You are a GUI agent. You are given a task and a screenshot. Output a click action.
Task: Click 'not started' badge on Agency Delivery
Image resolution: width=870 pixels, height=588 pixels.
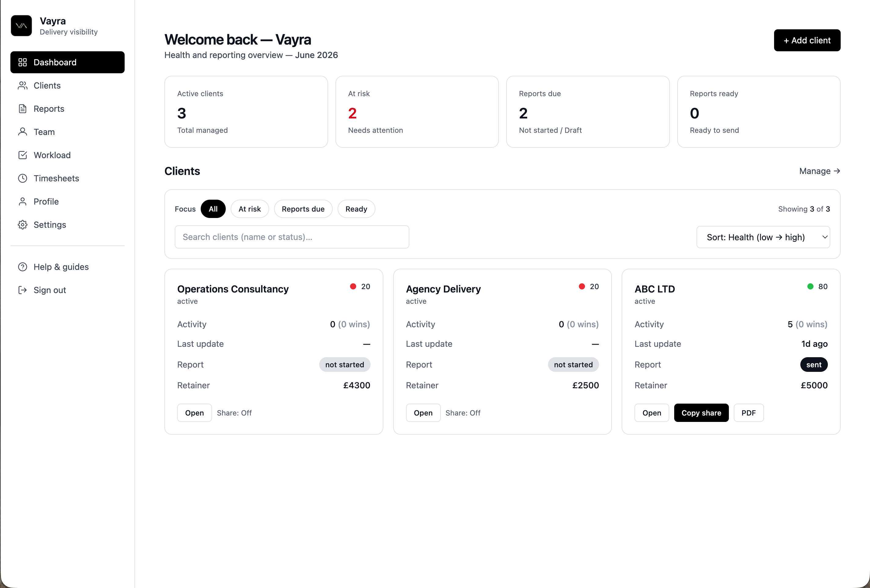(x=573, y=365)
